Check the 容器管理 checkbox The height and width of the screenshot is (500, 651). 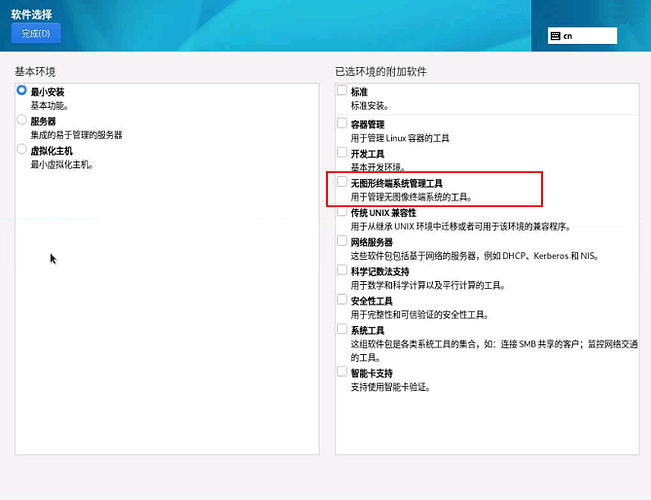click(x=343, y=123)
